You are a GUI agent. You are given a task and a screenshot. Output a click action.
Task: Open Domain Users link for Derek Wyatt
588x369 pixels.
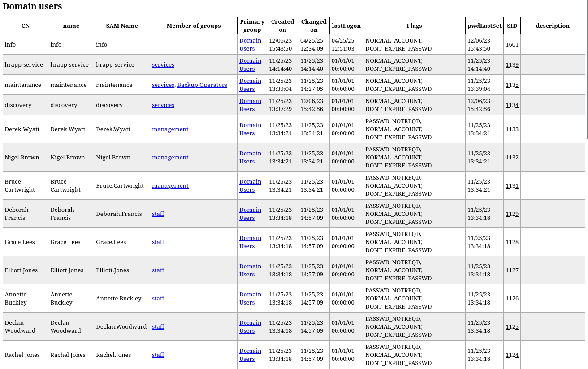250,129
